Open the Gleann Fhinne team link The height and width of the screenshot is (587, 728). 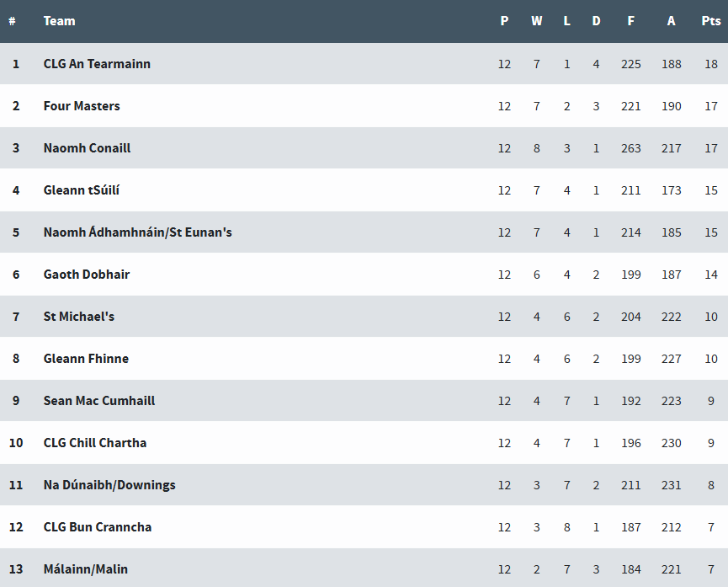[86, 359]
